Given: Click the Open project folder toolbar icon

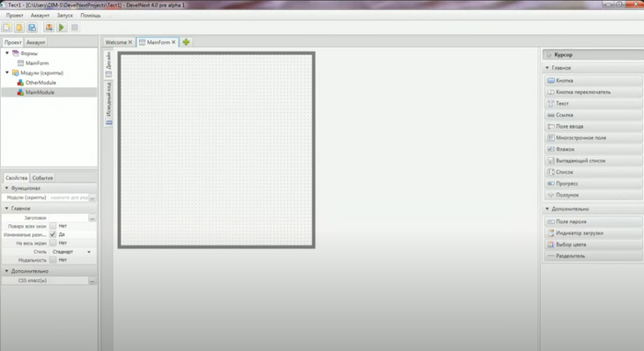Looking at the screenshot, I should pos(19,28).
